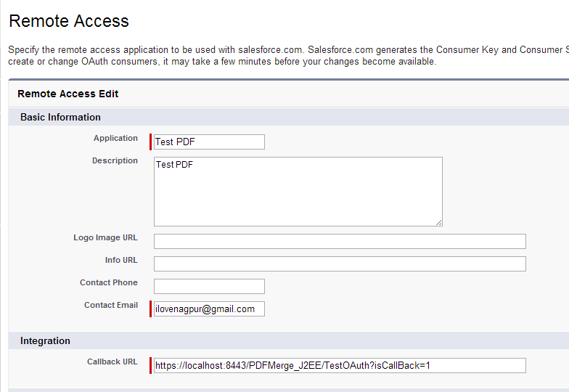The image size is (569, 392).
Task: Click the 'Application' field label
Action: tap(116, 138)
